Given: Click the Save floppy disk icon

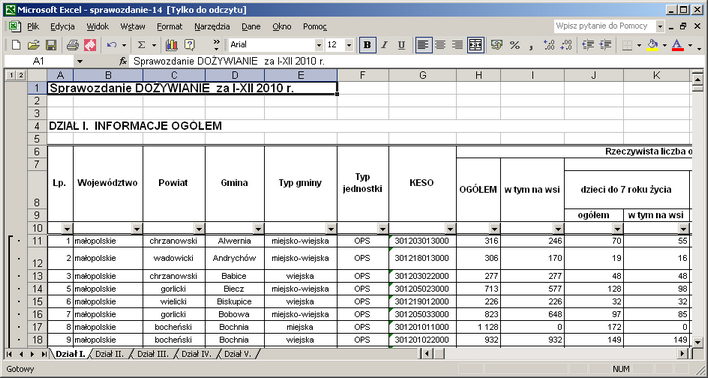Looking at the screenshot, I should coord(51,45).
